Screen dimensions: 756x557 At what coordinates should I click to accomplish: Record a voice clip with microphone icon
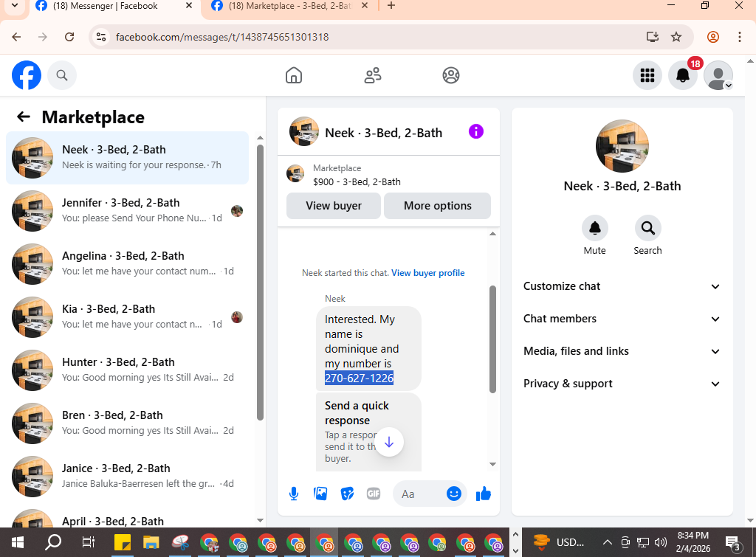pos(294,494)
